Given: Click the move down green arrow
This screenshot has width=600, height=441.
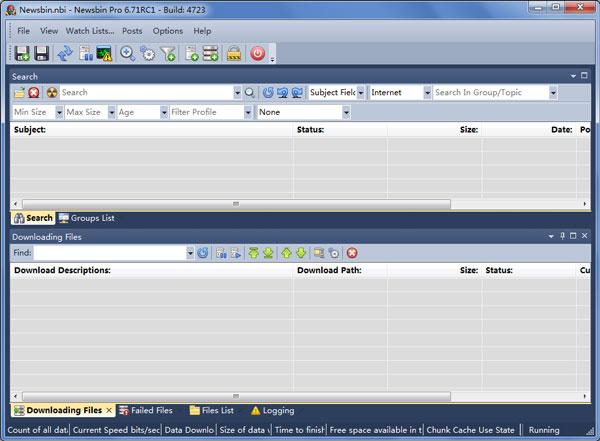Looking at the screenshot, I should pos(301,253).
